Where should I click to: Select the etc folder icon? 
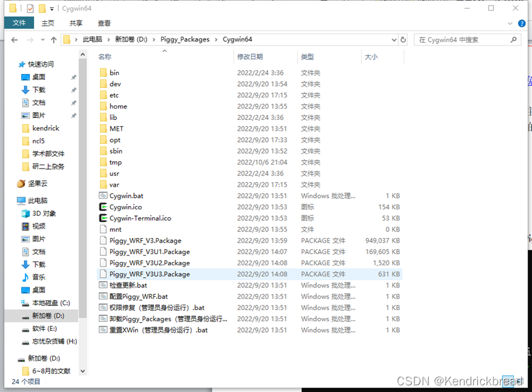[x=103, y=95]
